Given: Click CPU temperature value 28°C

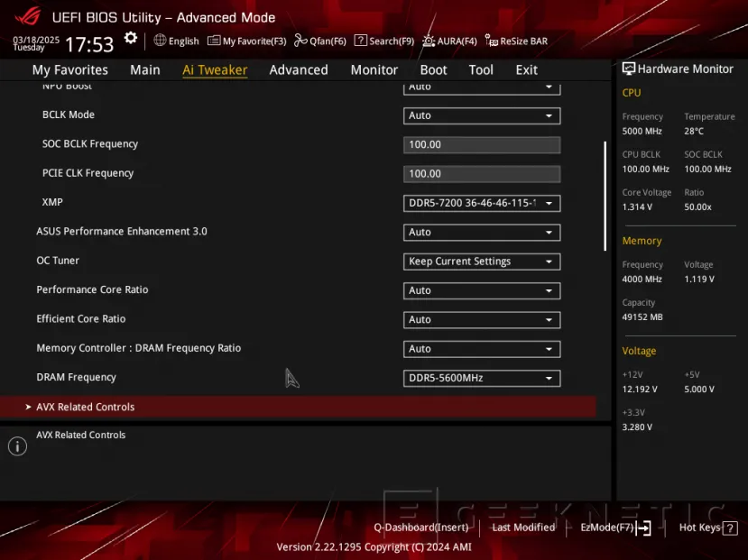Looking at the screenshot, I should coord(694,131).
